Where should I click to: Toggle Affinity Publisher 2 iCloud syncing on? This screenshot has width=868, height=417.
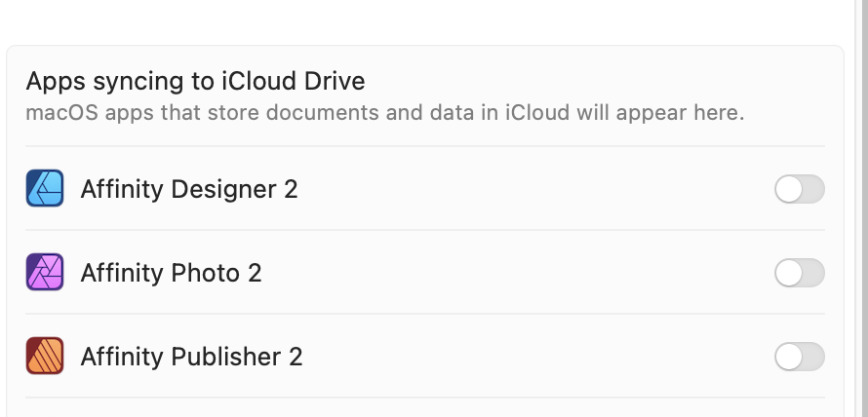800,357
